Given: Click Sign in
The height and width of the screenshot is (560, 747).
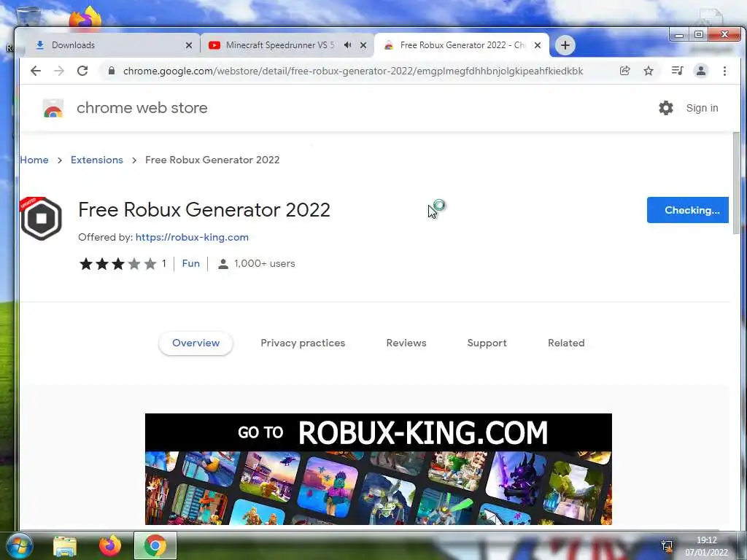Looking at the screenshot, I should [702, 108].
